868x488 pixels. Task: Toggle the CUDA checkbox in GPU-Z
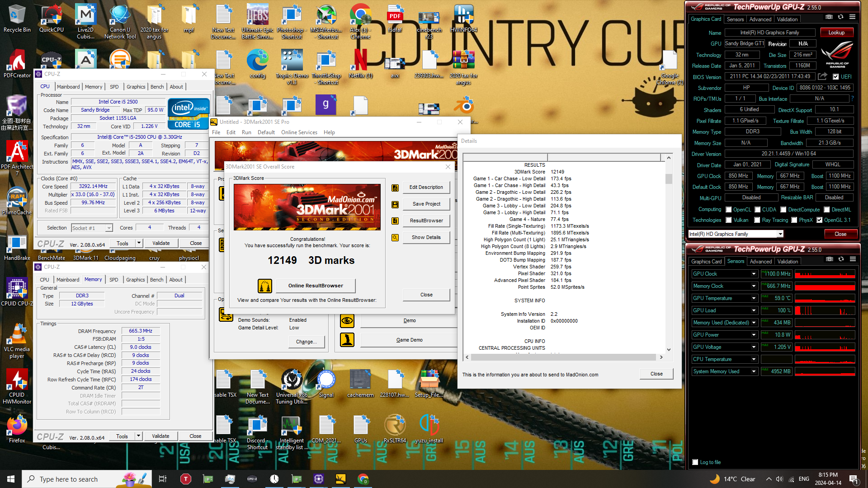tap(757, 210)
